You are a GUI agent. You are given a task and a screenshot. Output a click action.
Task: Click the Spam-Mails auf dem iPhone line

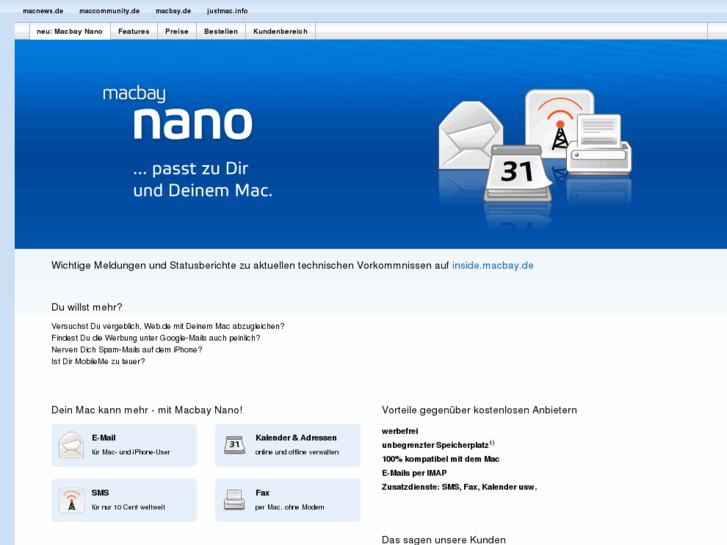pos(127,349)
